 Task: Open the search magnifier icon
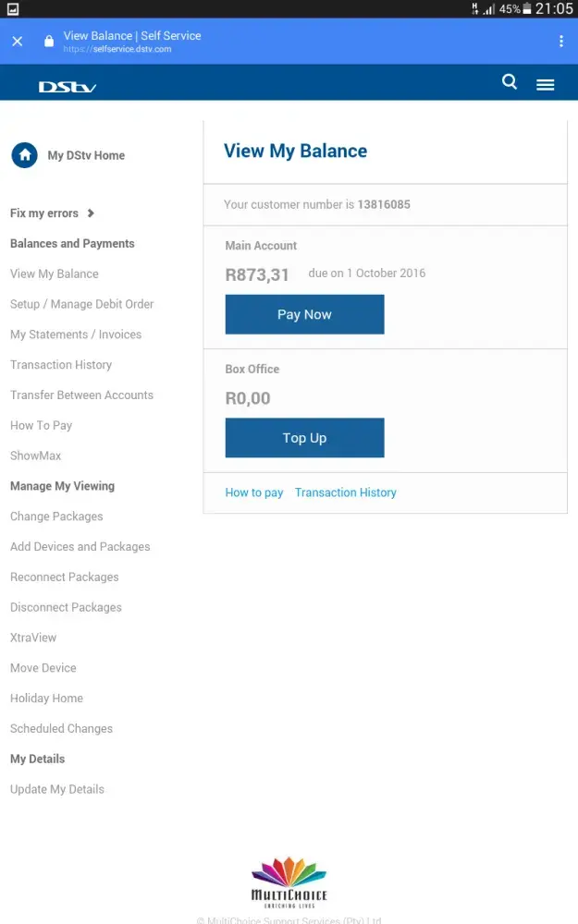510,82
